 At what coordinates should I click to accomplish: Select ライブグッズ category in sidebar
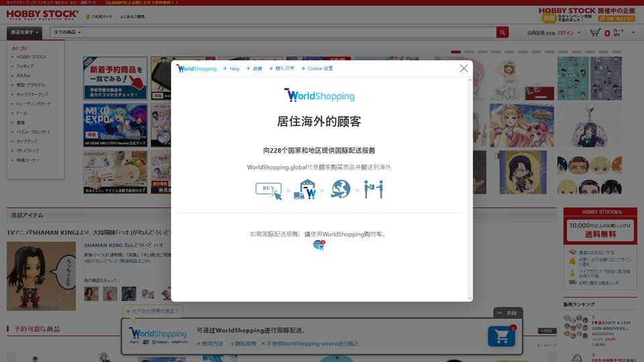point(27,141)
